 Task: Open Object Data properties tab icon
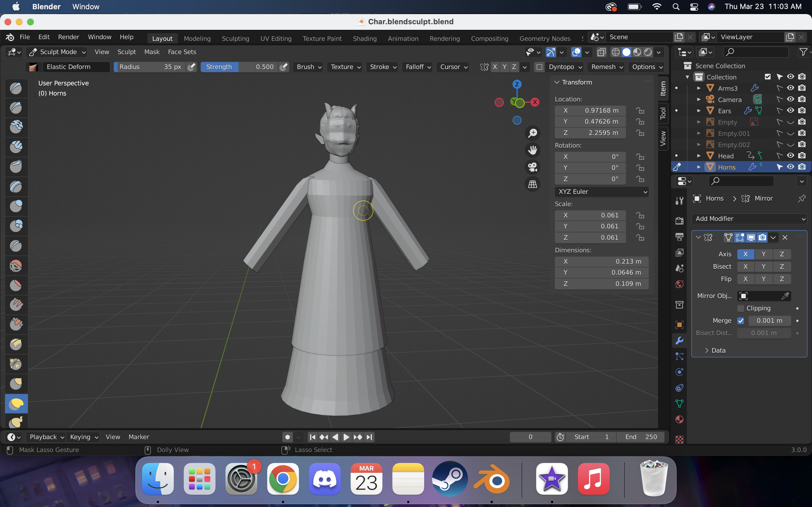(x=679, y=404)
